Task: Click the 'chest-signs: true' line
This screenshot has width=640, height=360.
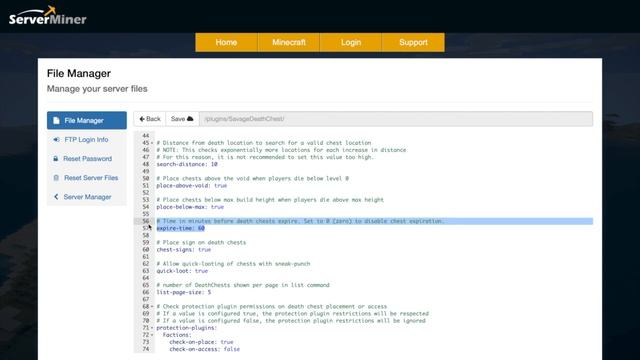Action: tap(184, 250)
